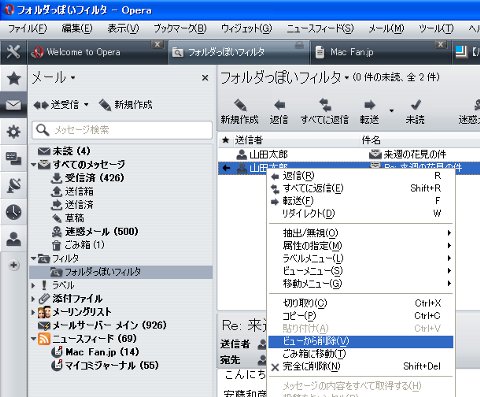
Task: Open the Contacts person panel
Action: tap(14, 239)
